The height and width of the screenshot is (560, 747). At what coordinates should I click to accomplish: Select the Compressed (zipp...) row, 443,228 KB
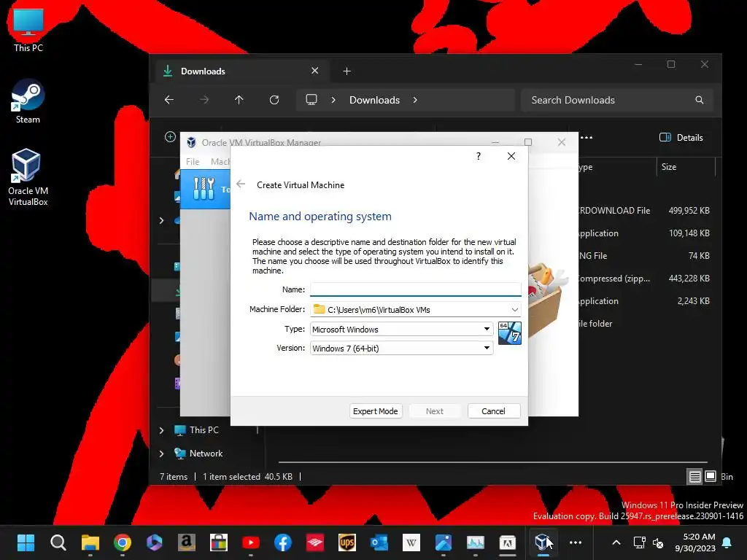click(x=643, y=279)
